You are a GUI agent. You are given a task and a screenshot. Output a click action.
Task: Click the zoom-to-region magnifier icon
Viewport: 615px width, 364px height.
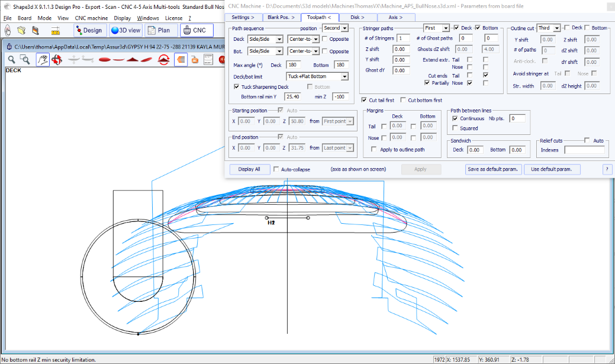(24, 60)
